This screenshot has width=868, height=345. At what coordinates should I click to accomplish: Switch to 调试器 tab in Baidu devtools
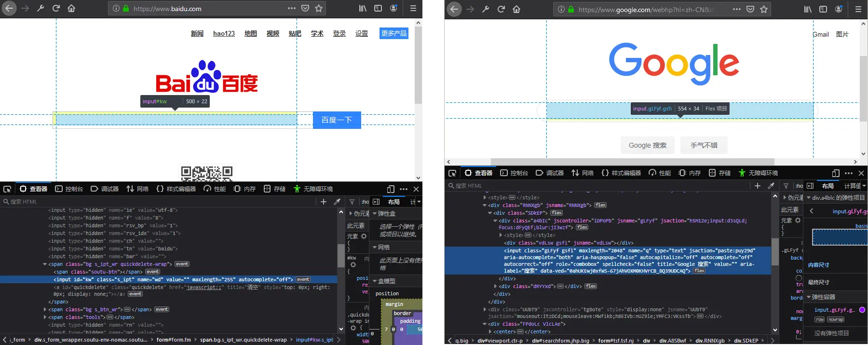click(105, 189)
